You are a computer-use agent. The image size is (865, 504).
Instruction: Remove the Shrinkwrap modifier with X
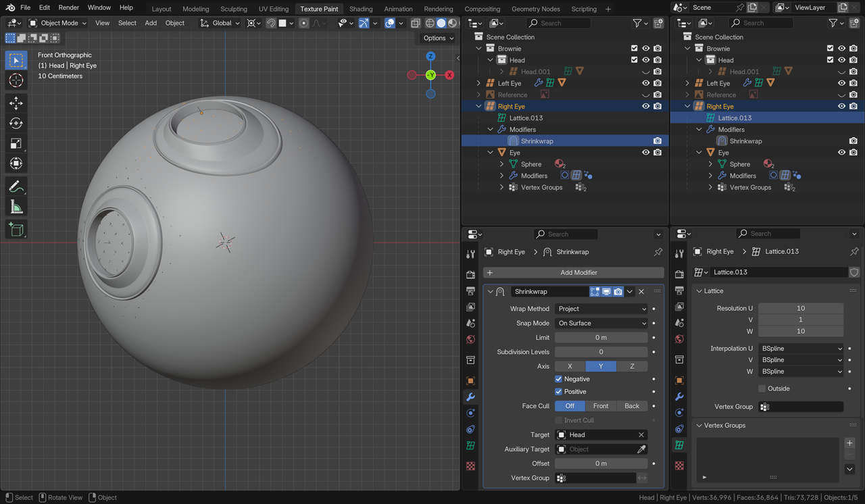point(641,292)
